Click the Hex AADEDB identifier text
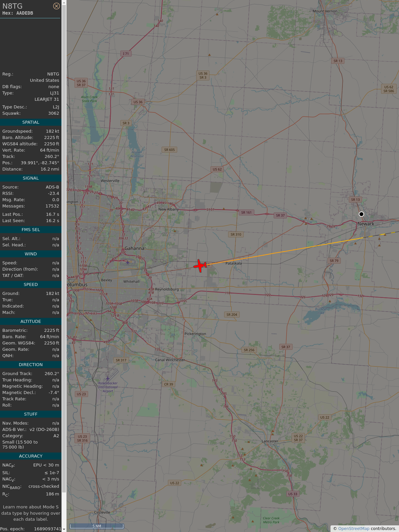The width and height of the screenshot is (399, 532). [x=18, y=13]
